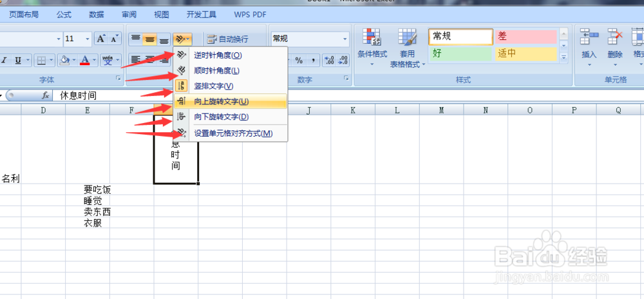Choose 逆时针角度(O) from the menu
The height and width of the screenshot is (299, 644).
pos(231,55)
